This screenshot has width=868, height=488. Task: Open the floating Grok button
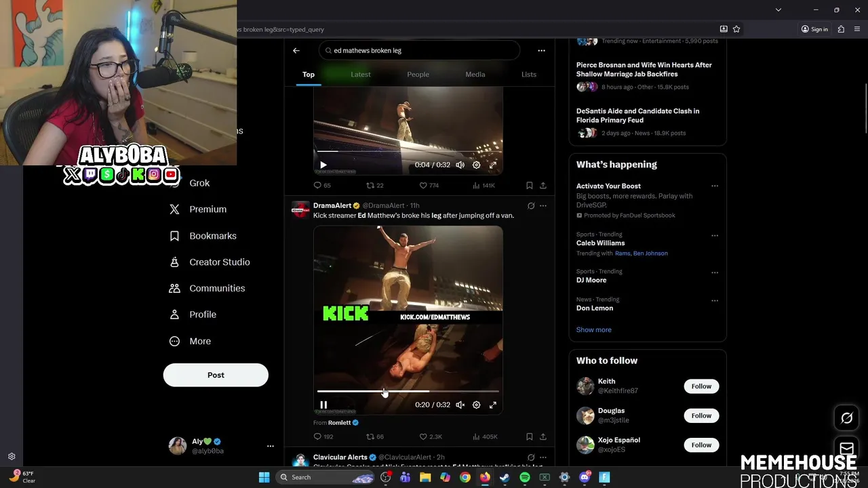click(x=846, y=418)
